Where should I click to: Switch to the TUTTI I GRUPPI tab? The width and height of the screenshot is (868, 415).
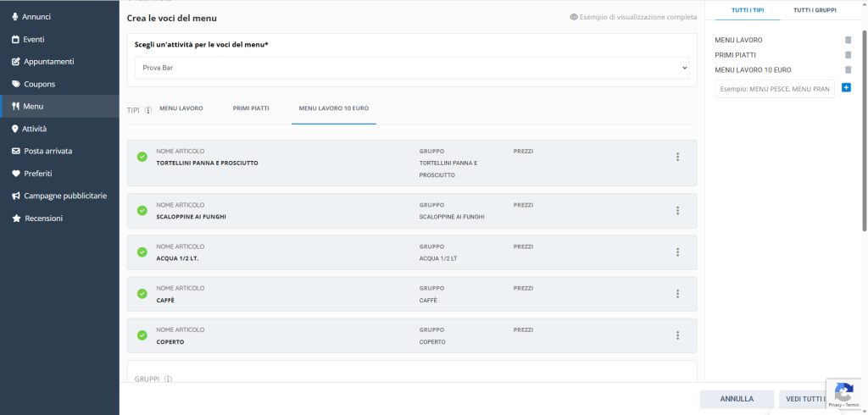(814, 10)
